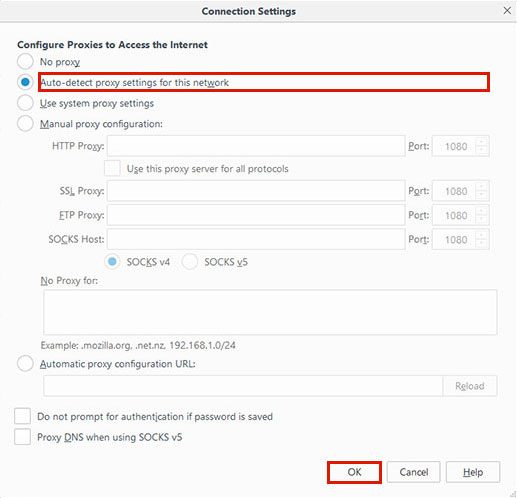Select Automatic proxy configuration URL radio
517x498 pixels.
click(25, 363)
